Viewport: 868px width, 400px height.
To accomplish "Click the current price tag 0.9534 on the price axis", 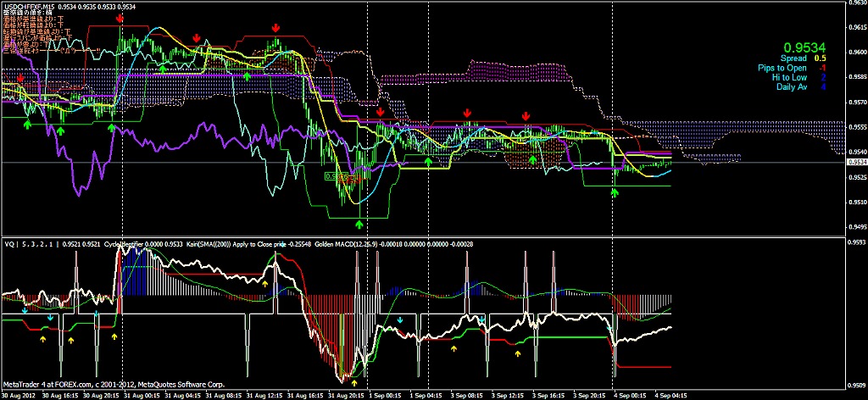I will (x=857, y=161).
